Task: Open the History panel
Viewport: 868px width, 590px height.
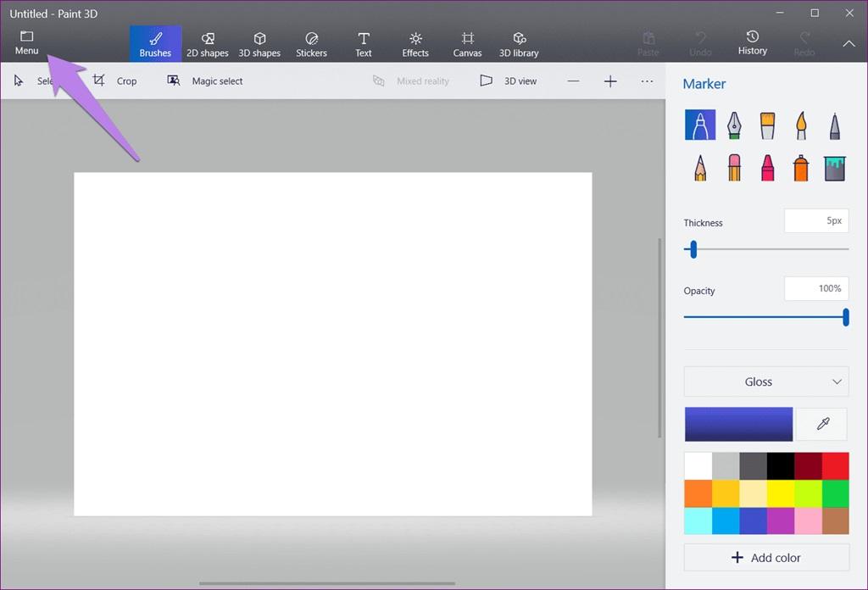Action: [x=752, y=43]
